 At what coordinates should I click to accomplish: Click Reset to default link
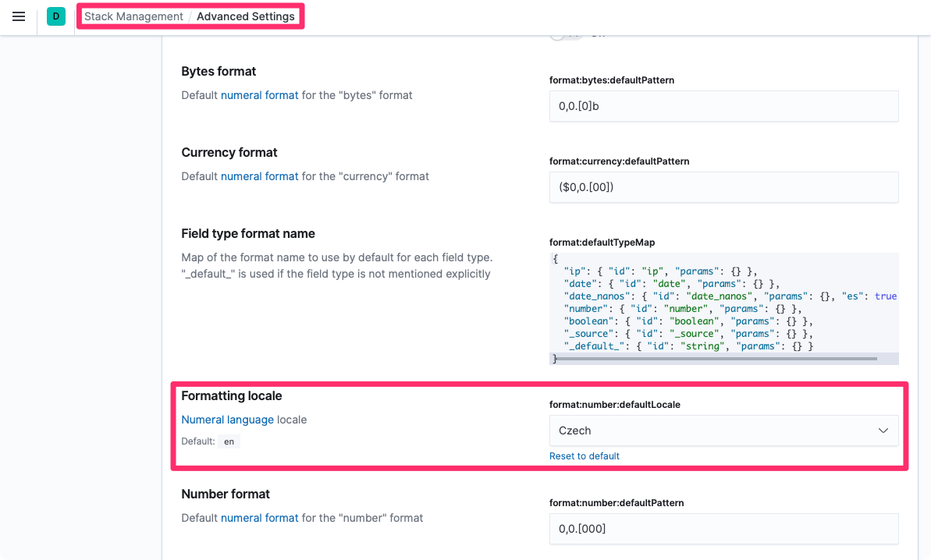(585, 456)
